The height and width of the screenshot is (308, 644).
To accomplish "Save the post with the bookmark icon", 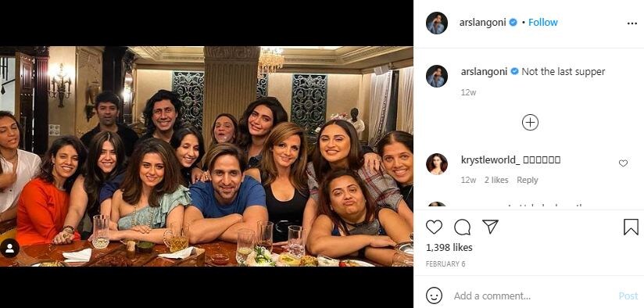I will click(x=631, y=227).
